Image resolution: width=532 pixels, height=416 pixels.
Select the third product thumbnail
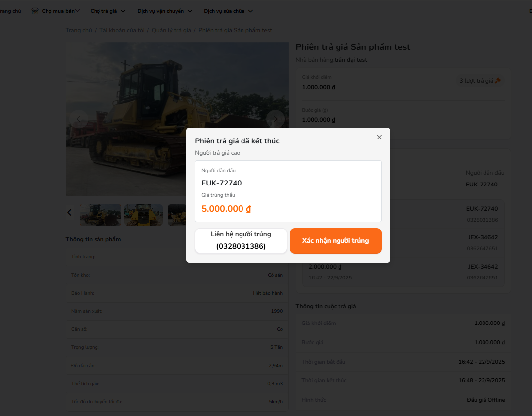pyautogui.click(x=177, y=215)
